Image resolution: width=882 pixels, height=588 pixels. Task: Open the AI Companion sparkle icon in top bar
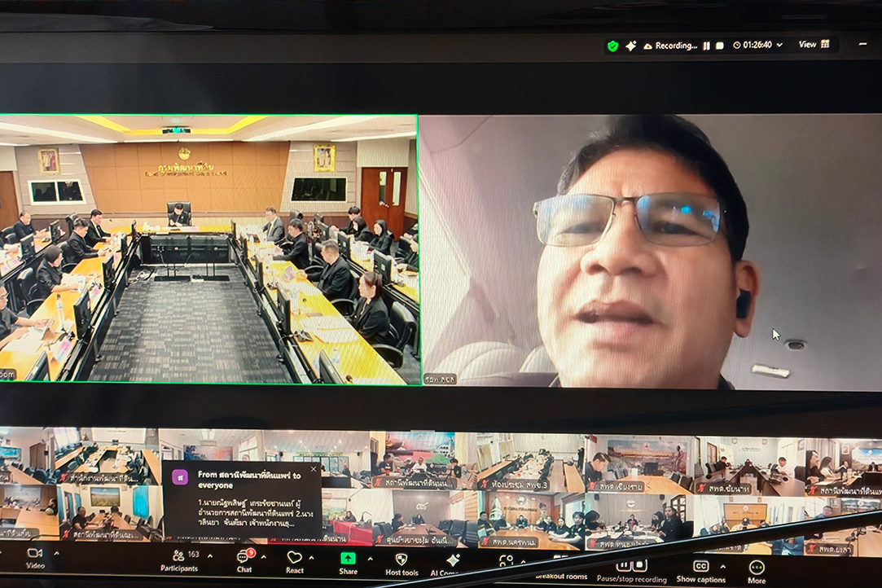click(x=630, y=46)
